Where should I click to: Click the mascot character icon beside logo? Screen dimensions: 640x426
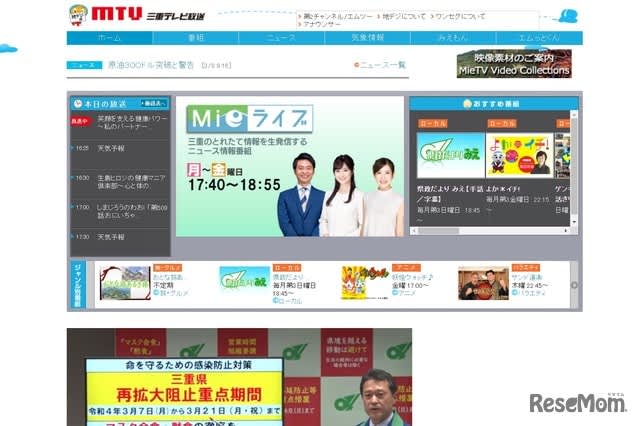tap(78, 15)
